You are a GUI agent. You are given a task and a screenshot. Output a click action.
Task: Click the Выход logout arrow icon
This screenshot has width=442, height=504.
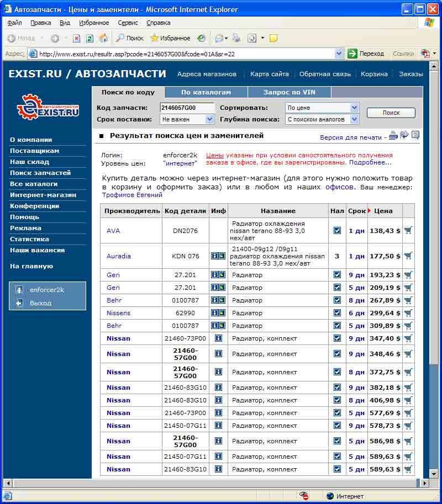(19, 303)
